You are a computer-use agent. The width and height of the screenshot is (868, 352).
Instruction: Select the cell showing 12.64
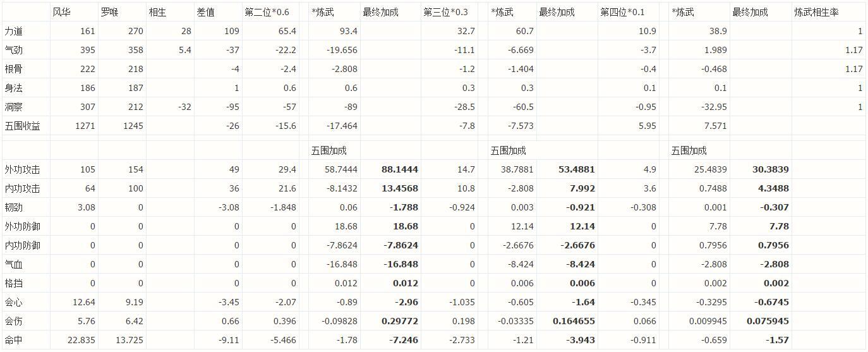[84, 302]
